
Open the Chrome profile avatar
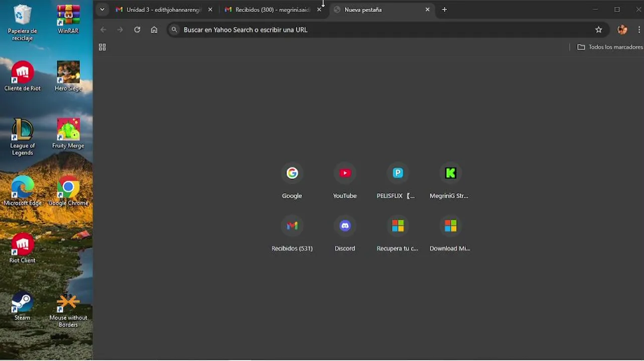[622, 30]
